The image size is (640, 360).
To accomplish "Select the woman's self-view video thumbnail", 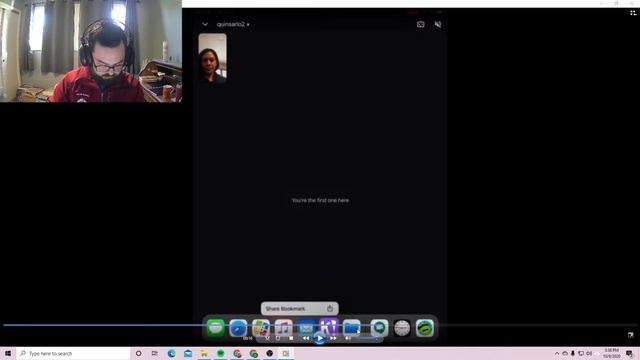I will pyautogui.click(x=212, y=58).
